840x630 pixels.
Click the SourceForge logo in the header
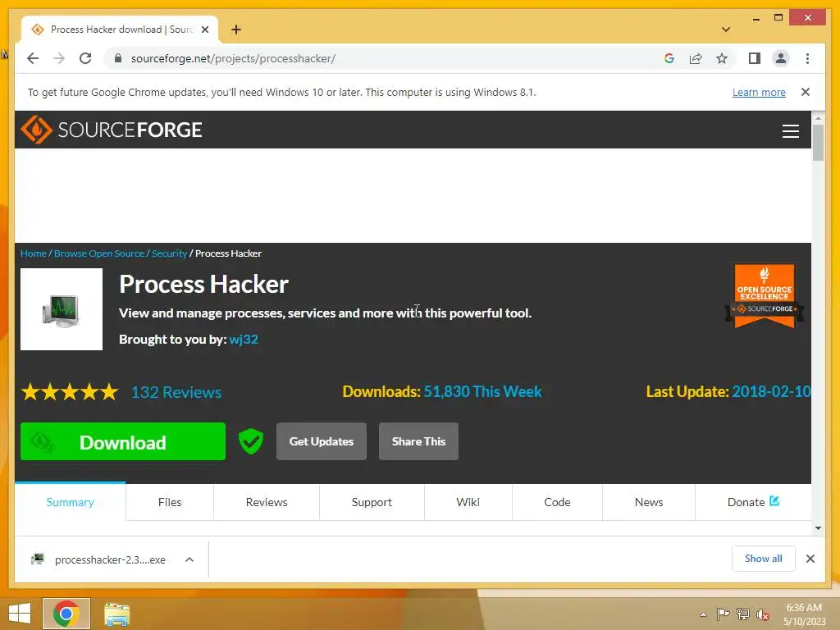112,130
